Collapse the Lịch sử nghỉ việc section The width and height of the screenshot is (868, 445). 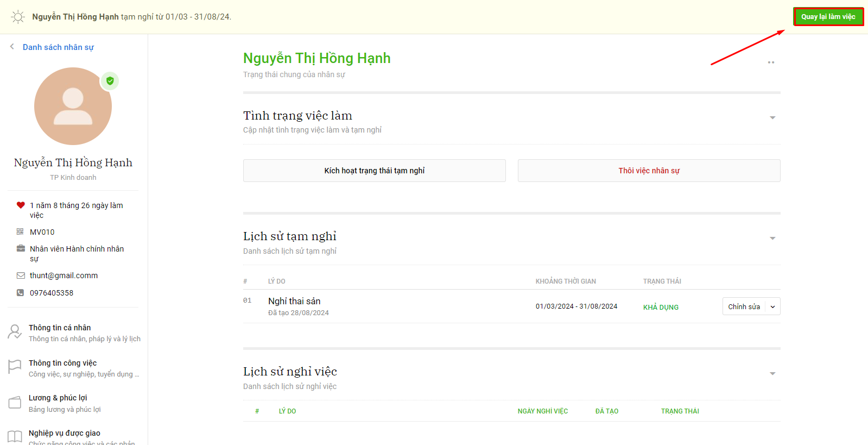[772, 374]
